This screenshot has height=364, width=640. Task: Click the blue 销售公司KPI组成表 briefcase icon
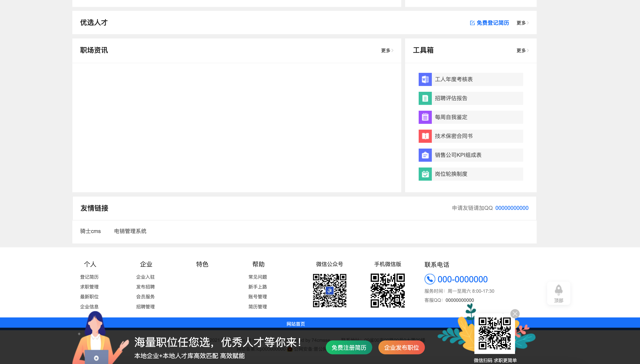coord(425,155)
